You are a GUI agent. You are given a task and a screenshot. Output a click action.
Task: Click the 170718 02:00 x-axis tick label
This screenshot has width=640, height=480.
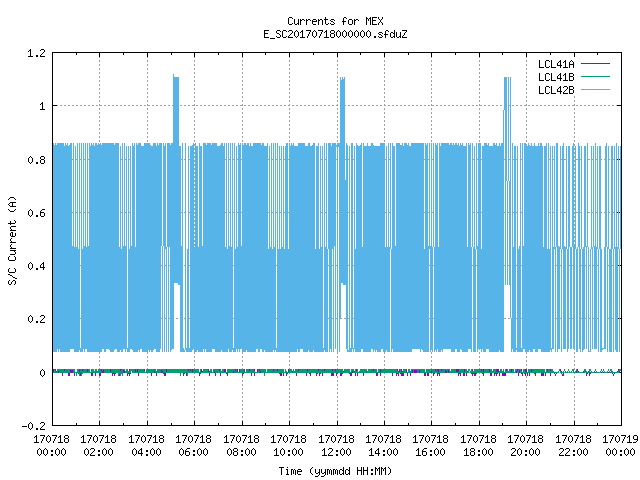[98, 446]
